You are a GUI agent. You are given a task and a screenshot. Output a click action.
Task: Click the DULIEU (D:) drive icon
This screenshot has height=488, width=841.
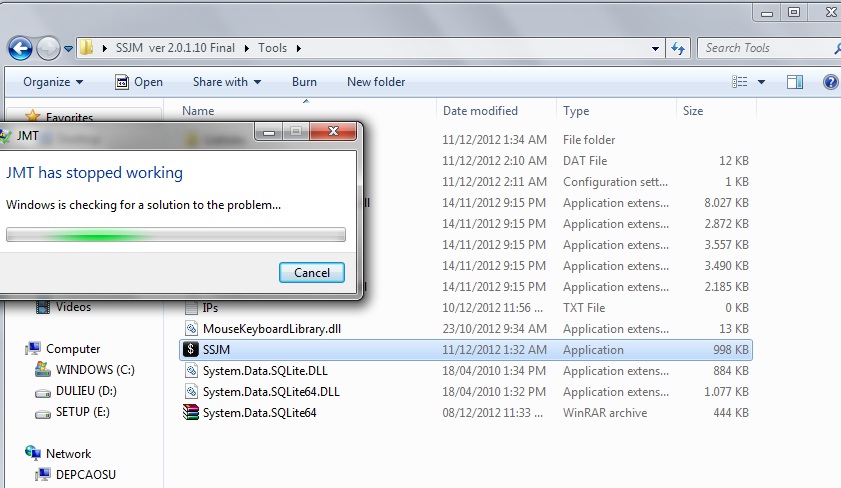[43, 393]
